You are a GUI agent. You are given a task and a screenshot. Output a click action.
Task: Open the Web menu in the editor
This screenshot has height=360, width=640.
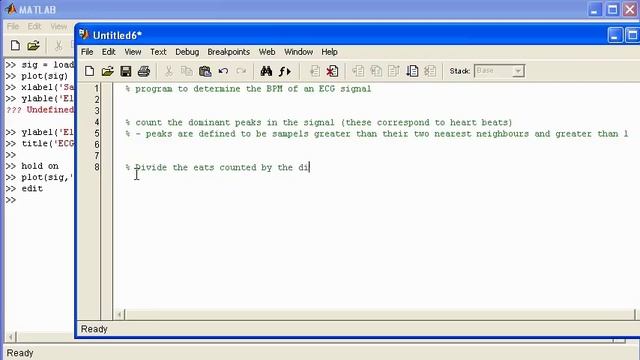point(267,52)
